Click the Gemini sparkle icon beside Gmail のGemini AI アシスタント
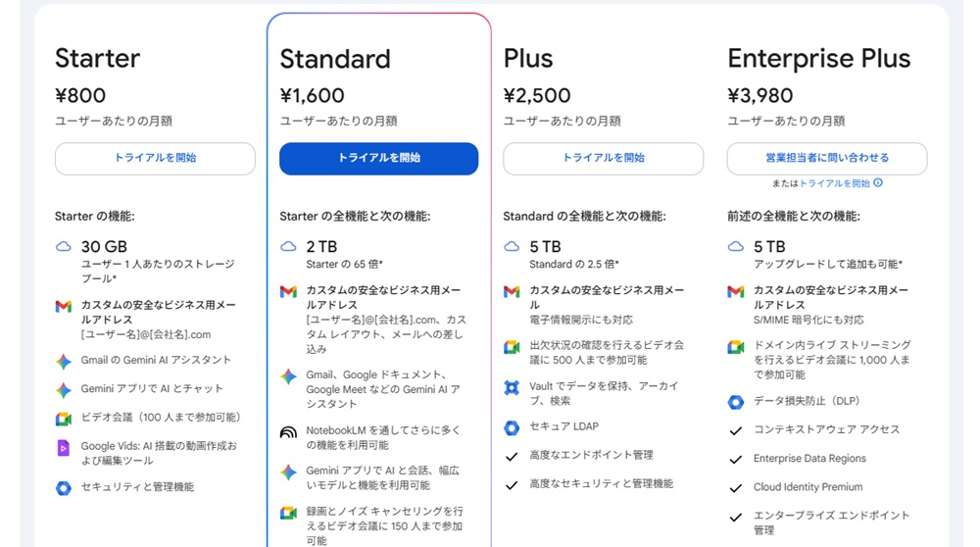 [64, 362]
